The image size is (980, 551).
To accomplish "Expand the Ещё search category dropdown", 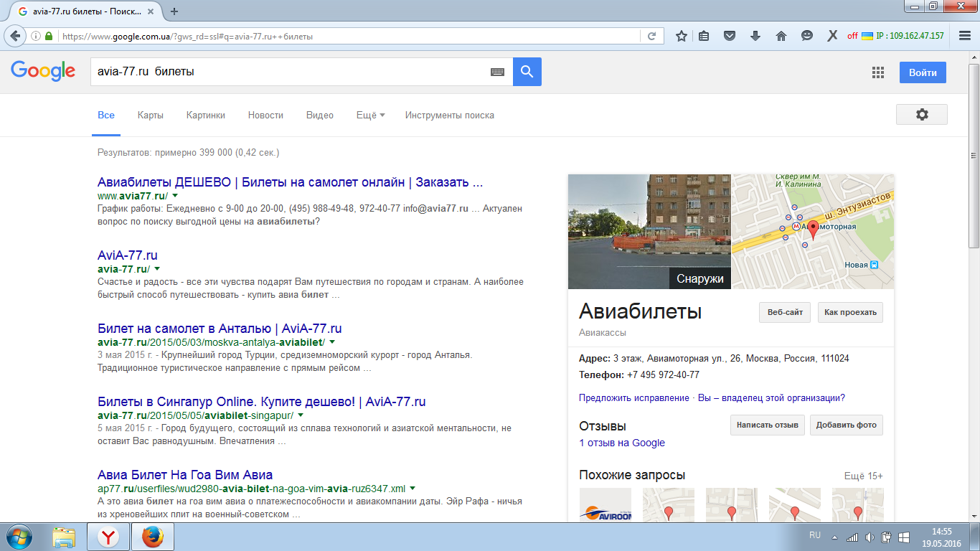I will 371,115.
